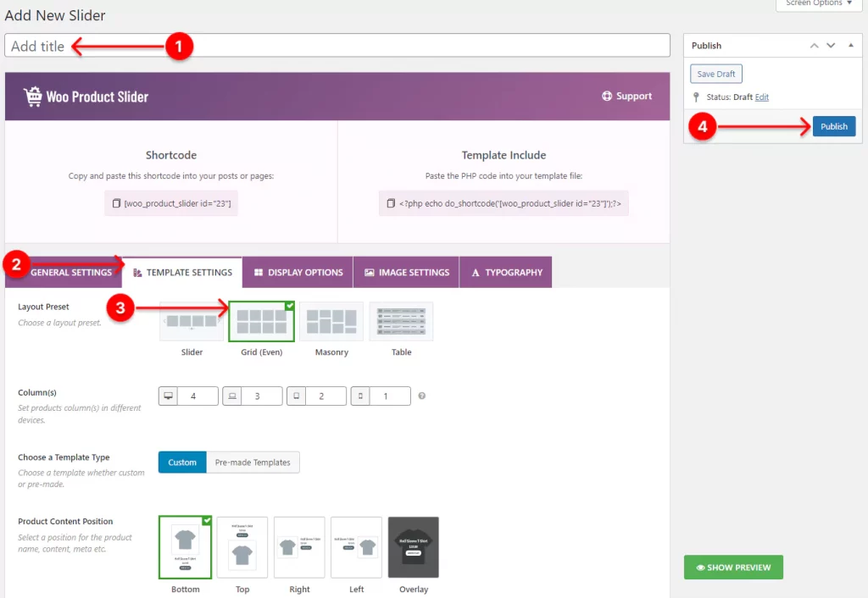Click the laptop columns field showing 3

pos(262,396)
